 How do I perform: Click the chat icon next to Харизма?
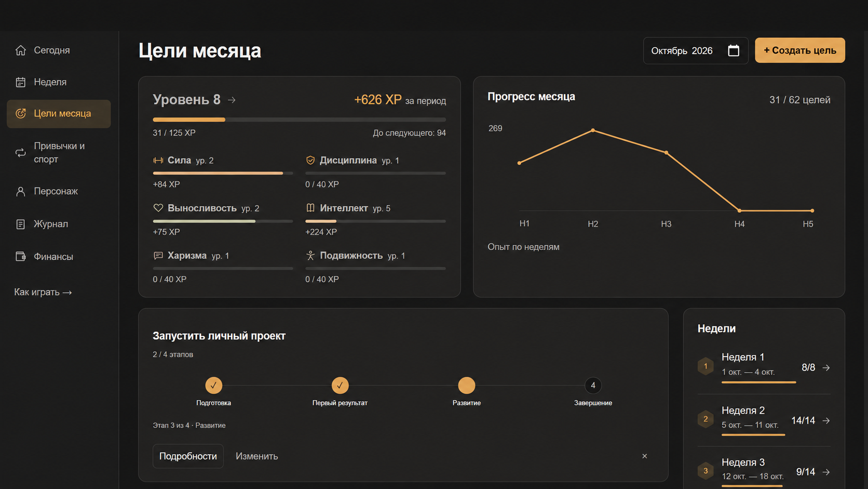[x=158, y=256]
